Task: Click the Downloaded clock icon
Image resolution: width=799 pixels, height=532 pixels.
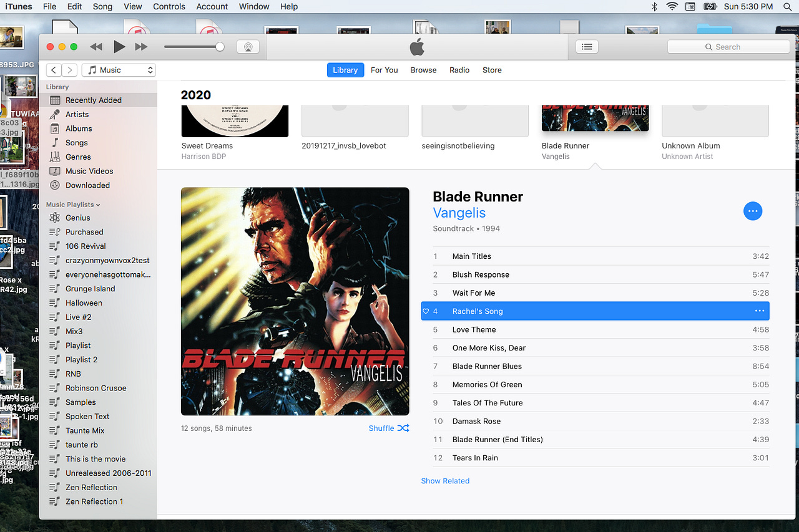Action: (55, 185)
